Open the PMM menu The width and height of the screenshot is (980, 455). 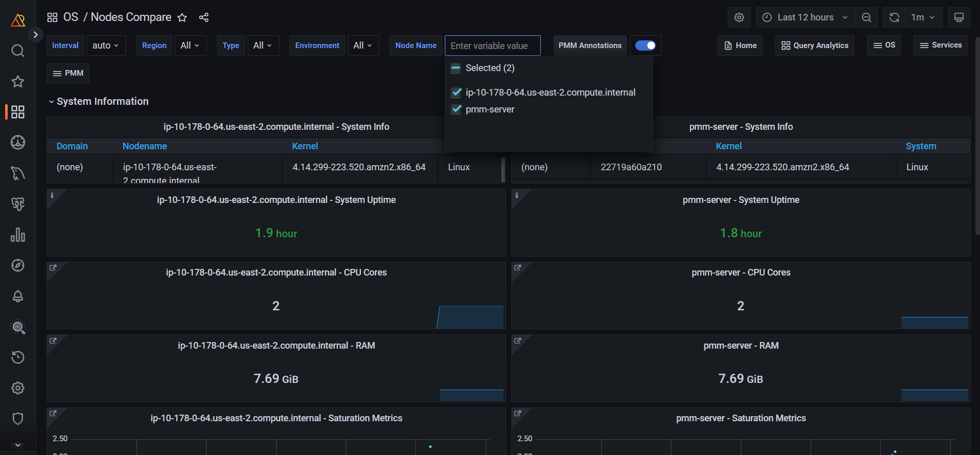pos(68,74)
